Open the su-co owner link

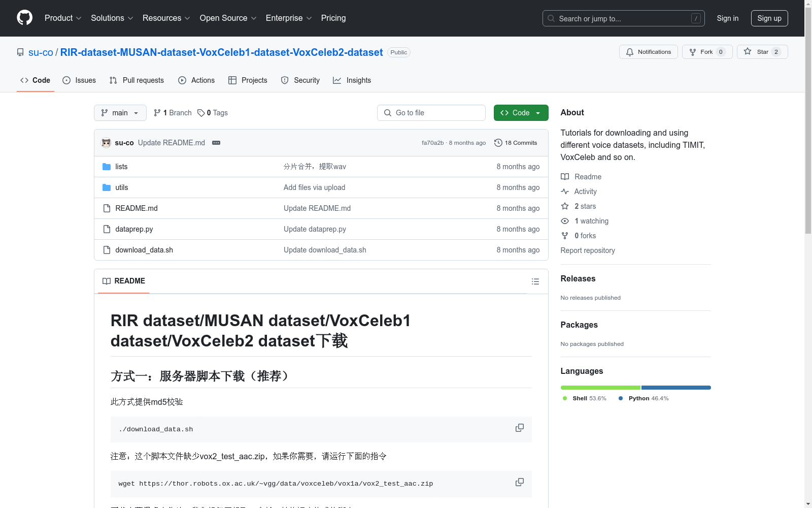41,52
